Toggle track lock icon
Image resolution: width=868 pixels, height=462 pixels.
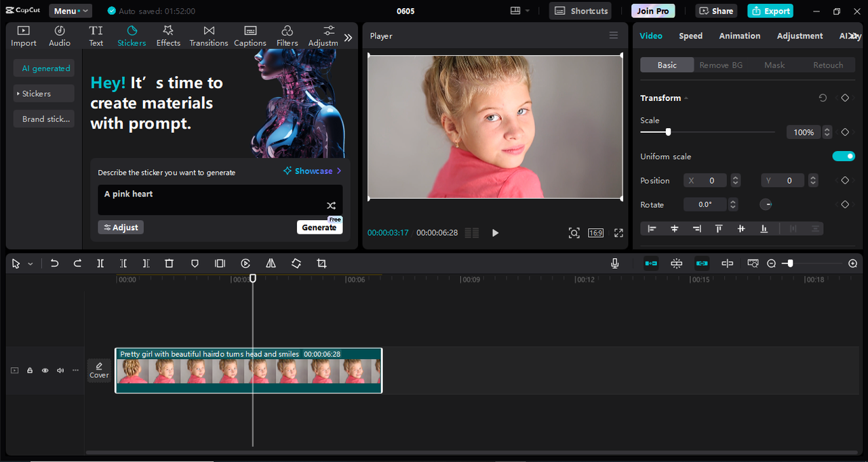[x=30, y=371]
